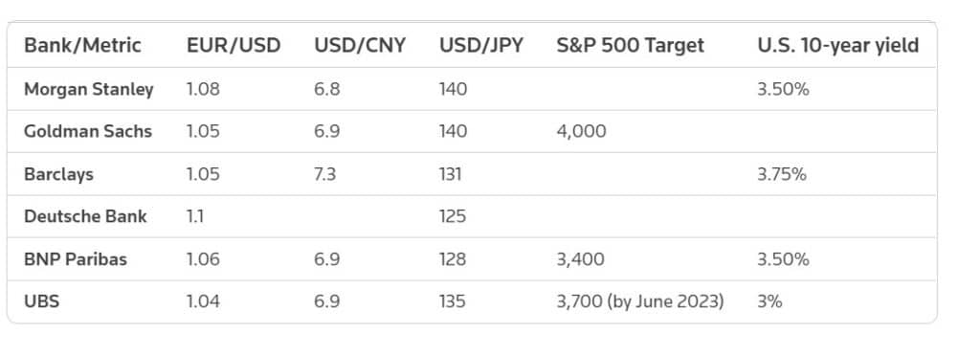Select the Deutsche Bank row label
This screenshot has height=355, width=980.
click(85, 216)
